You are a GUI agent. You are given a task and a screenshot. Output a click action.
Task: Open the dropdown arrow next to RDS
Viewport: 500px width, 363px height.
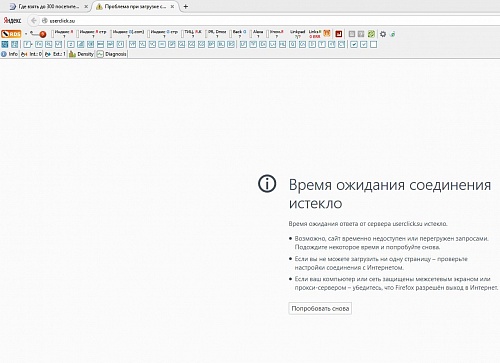26,34
